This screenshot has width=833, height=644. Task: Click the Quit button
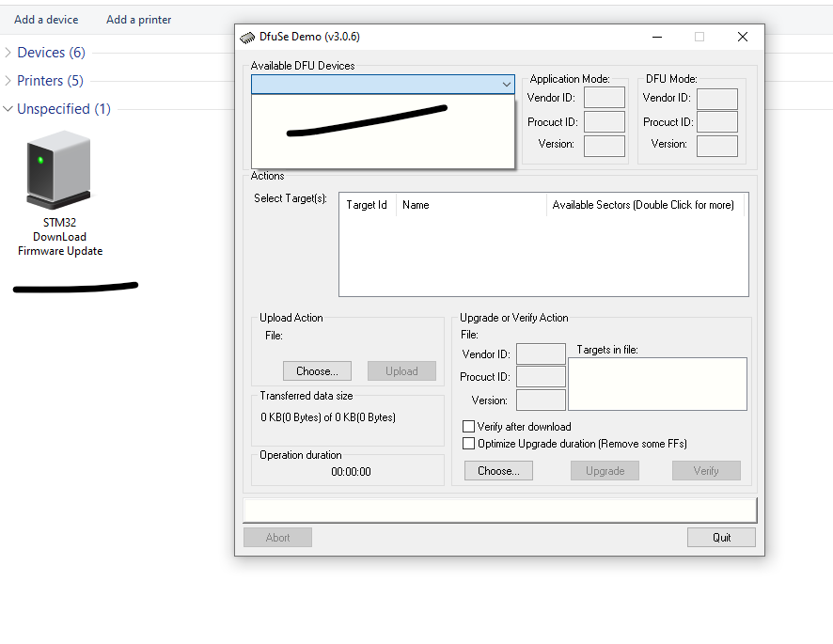pyautogui.click(x=721, y=537)
